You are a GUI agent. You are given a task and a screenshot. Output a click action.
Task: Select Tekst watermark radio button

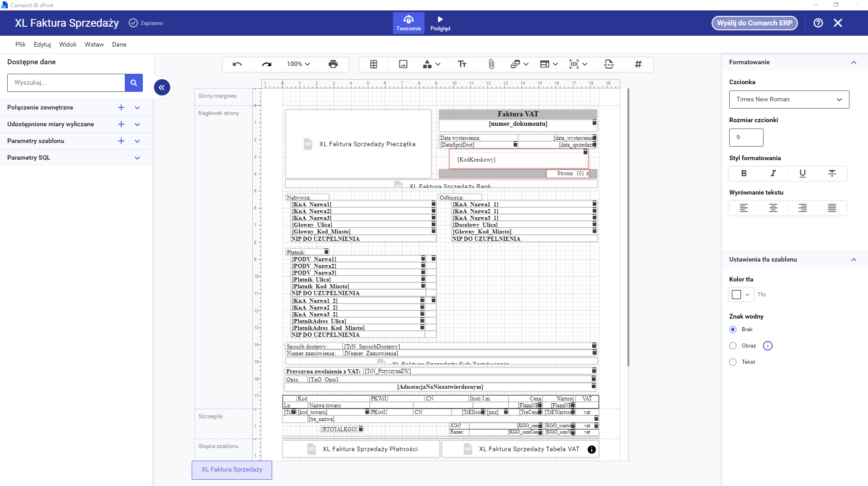pyautogui.click(x=733, y=362)
